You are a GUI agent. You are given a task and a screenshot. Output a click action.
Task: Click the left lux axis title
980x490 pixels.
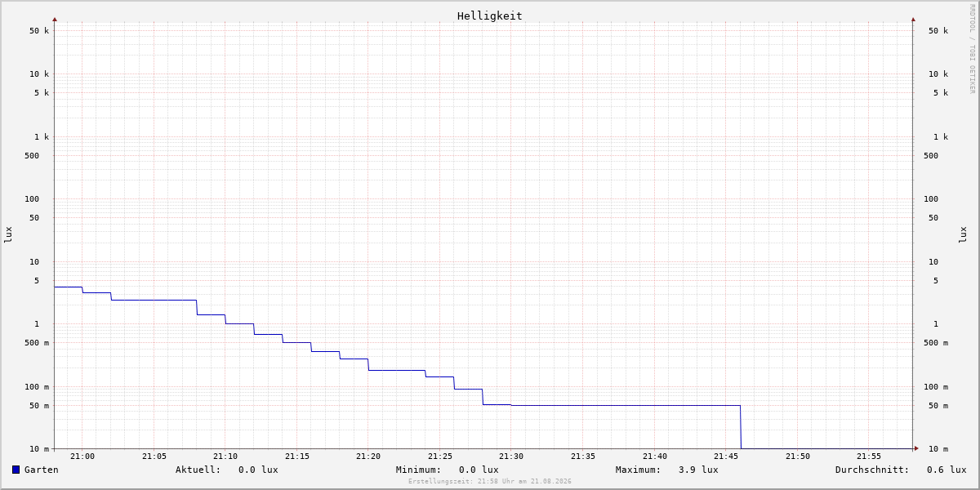click(x=8, y=234)
